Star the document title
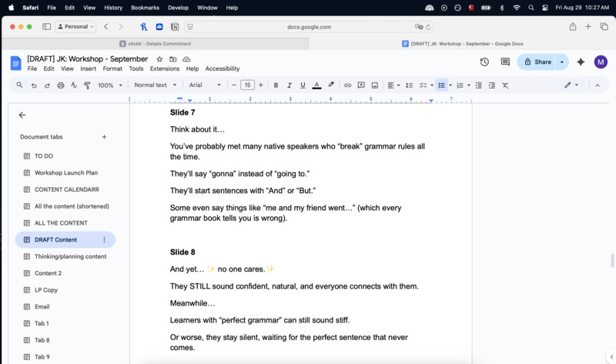Image resolution: width=616 pixels, height=364 pixels. [x=159, y=59]
